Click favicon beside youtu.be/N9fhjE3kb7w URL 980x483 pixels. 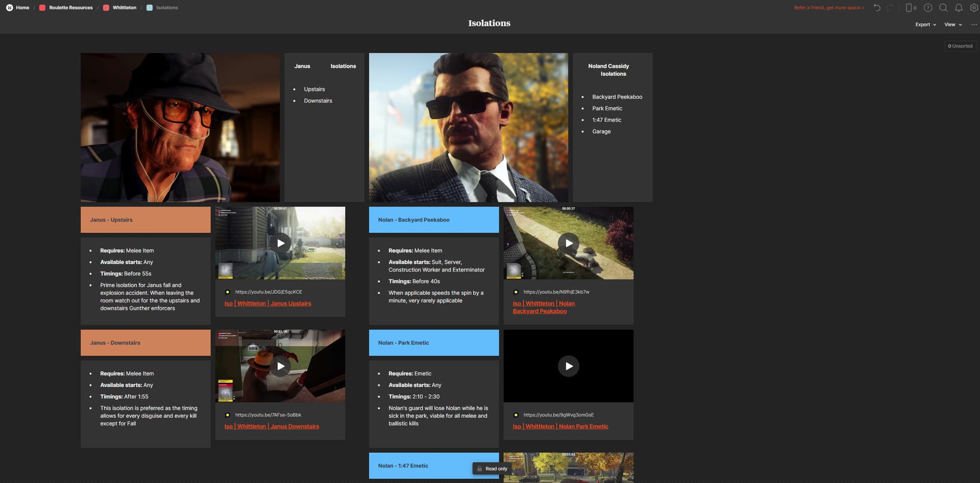click(x=516, y=292)
